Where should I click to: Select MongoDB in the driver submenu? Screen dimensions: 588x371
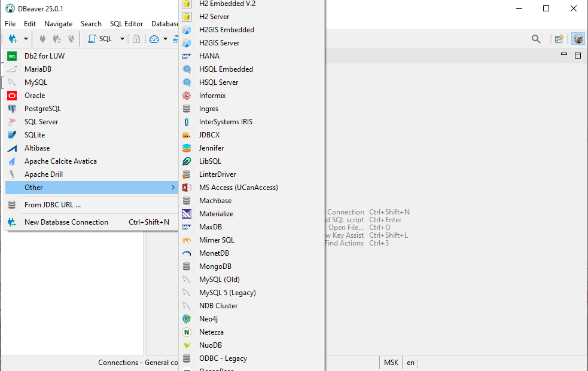click(x=215, y=266)
